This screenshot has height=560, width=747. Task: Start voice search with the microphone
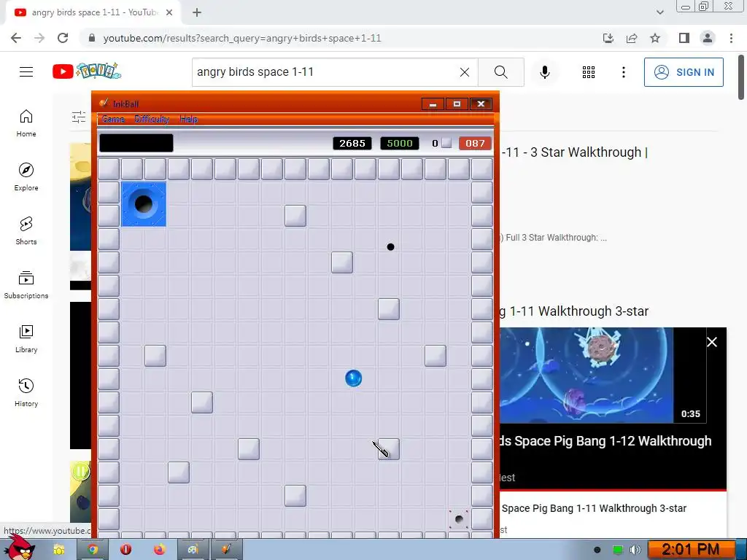[x=545, y=72]
